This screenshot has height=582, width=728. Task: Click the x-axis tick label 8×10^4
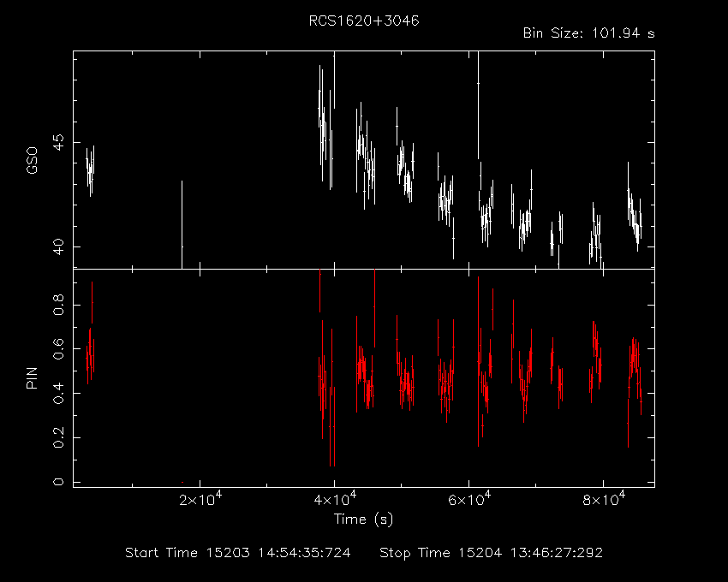click(604, 499)
